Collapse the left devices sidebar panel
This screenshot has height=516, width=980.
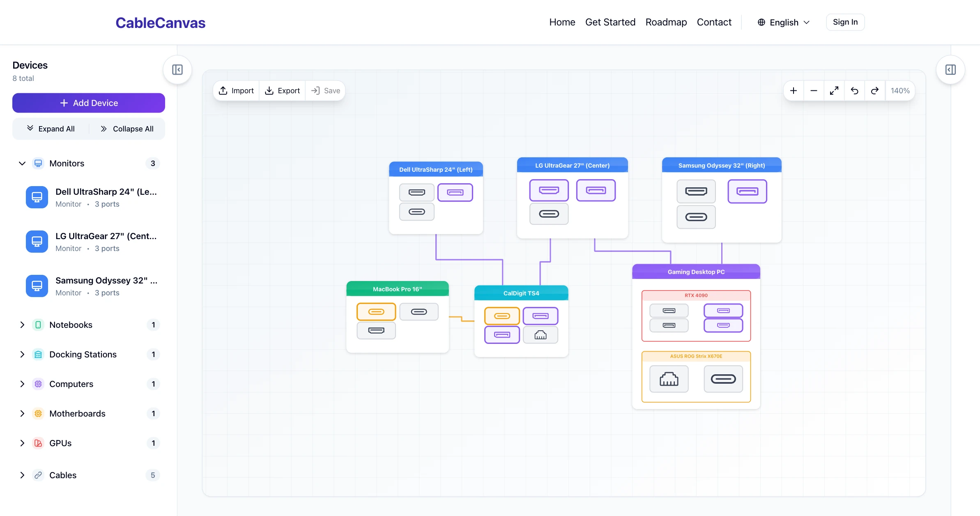point(177,70)
